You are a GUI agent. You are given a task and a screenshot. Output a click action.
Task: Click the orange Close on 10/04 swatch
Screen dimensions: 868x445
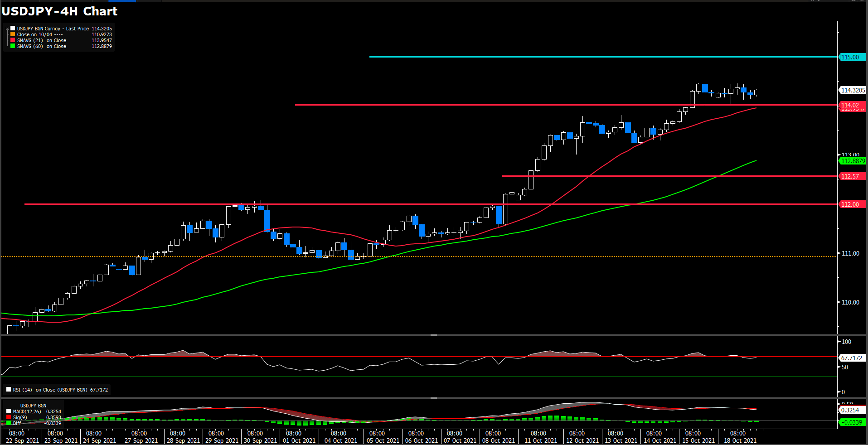coord(13,34)
